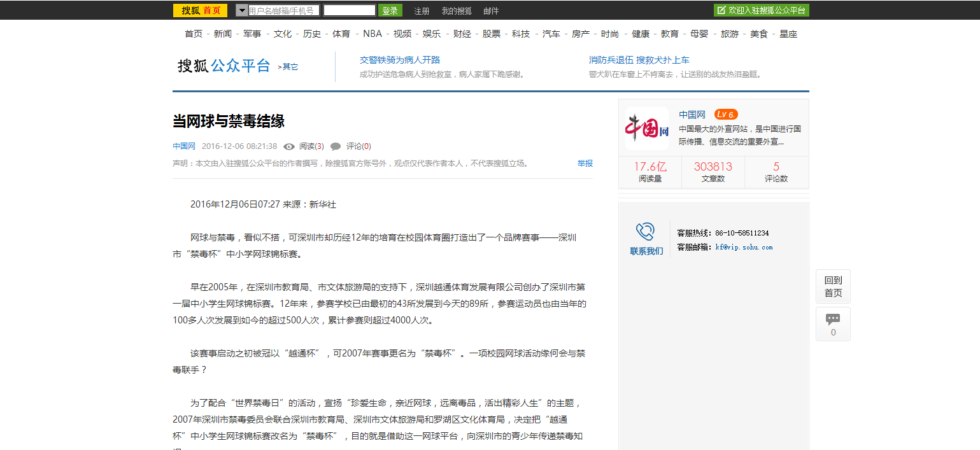Open 军事 channel in navigation
The height and width of the screenshot is (450, 980).
click(252, 34)
